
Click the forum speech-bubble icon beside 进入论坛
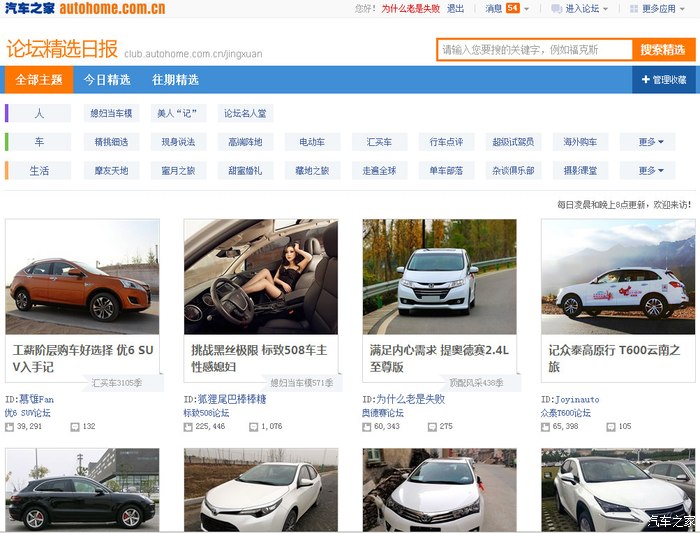556,9
